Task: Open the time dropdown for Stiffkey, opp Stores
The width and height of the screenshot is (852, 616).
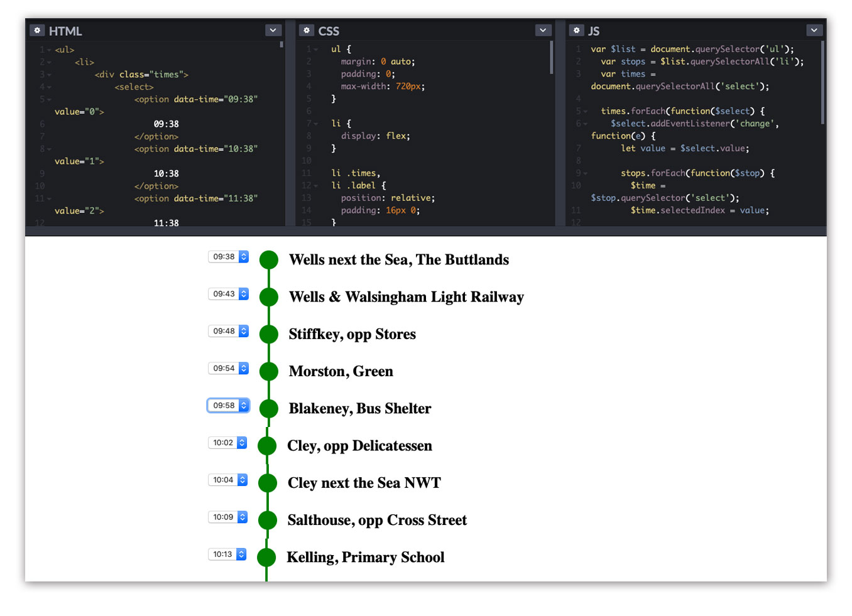Action: point(228,331)
